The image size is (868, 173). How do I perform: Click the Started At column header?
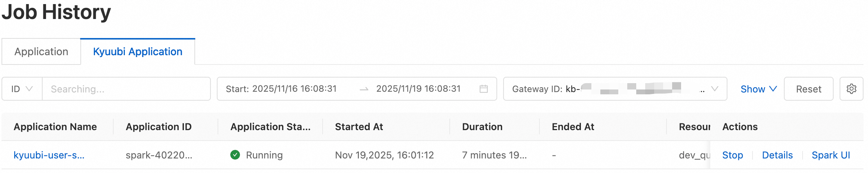(x=359, y=127)
